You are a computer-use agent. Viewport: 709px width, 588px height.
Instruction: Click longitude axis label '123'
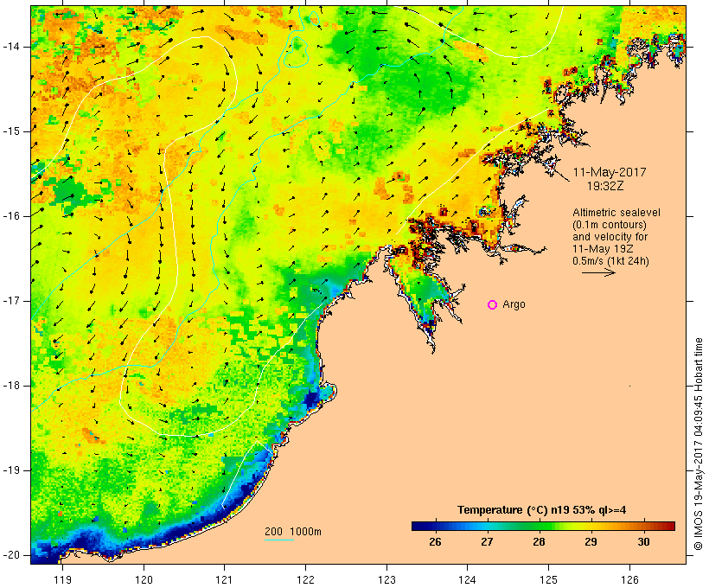pos(386,580)
